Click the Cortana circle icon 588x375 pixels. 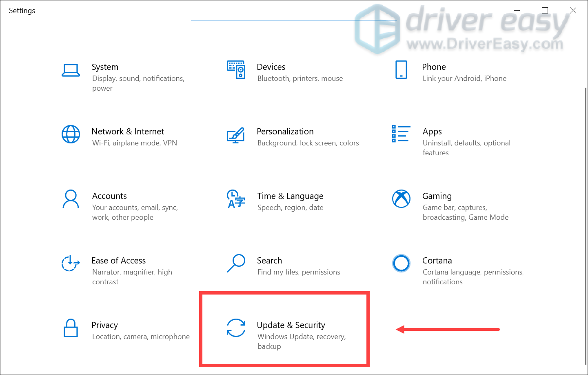401,263
